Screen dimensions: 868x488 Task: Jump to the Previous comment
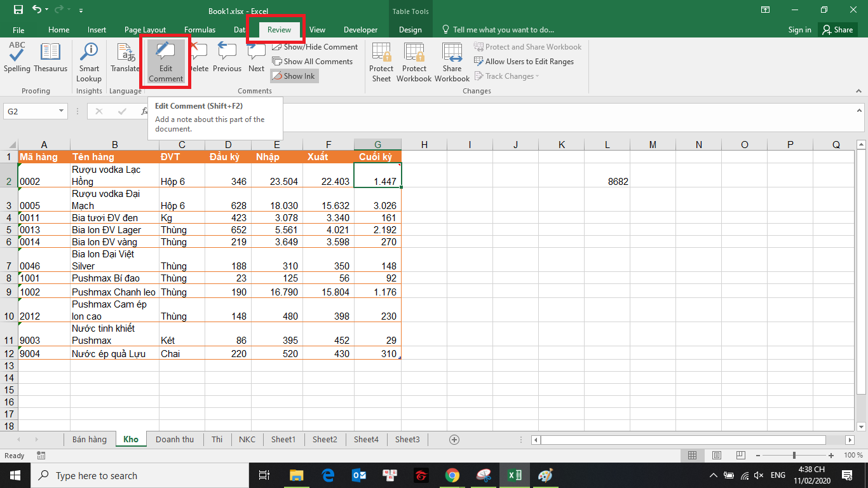coord(227,60)
